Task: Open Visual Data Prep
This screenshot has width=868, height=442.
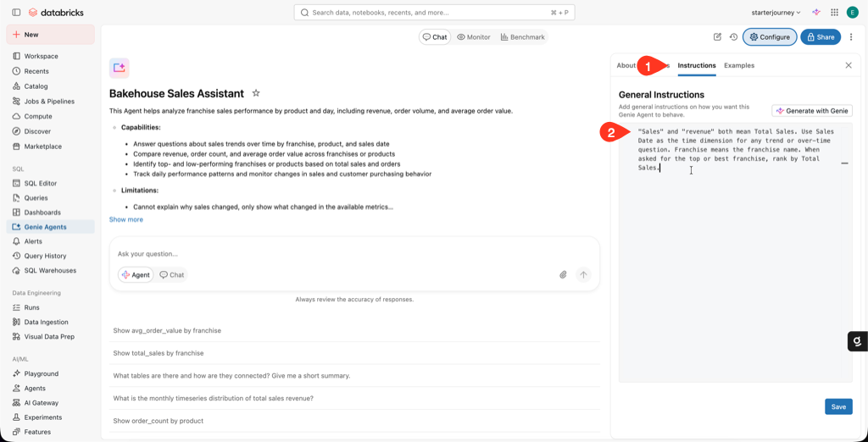Action: (50, 336)
